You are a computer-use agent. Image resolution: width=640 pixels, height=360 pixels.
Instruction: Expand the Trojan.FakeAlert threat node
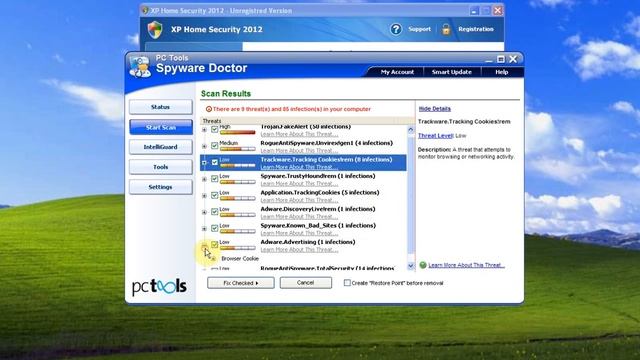click(204, 130)
